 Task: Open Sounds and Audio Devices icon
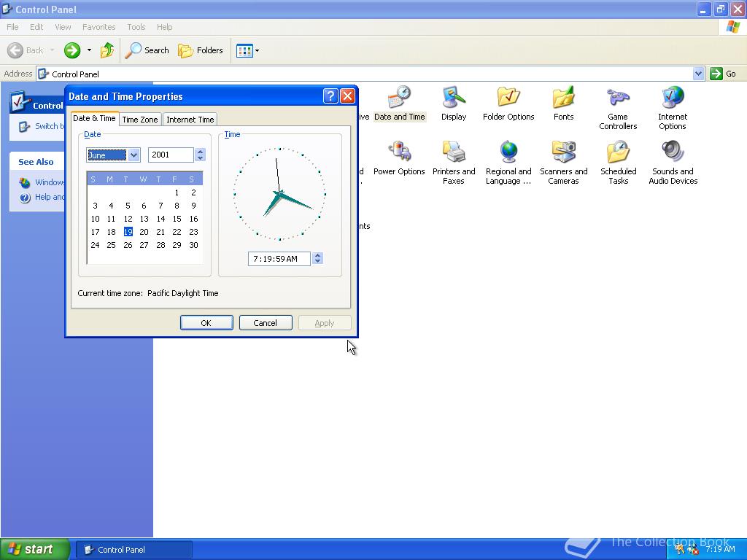tap(673, 163)
